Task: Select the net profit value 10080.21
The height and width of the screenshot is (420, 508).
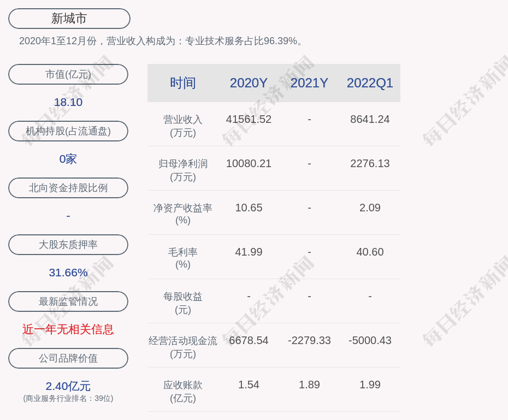Action: click(249, 163)
